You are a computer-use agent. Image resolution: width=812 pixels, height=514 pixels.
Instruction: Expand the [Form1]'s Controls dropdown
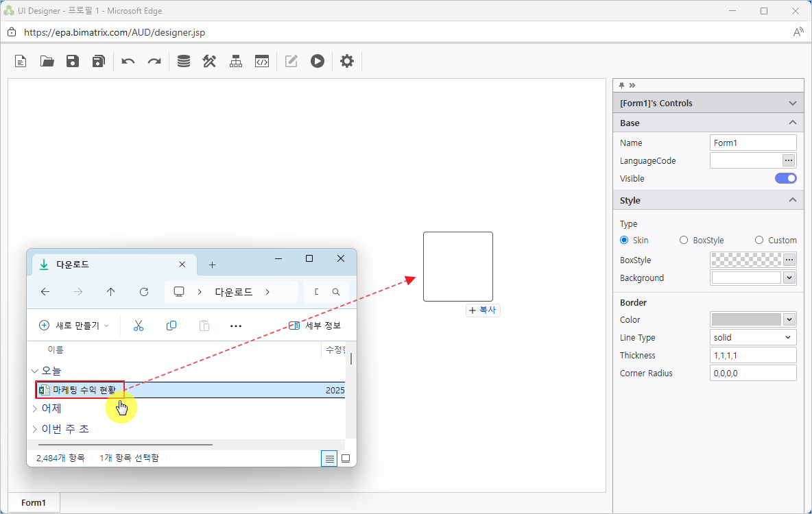(x=792, y=103)
